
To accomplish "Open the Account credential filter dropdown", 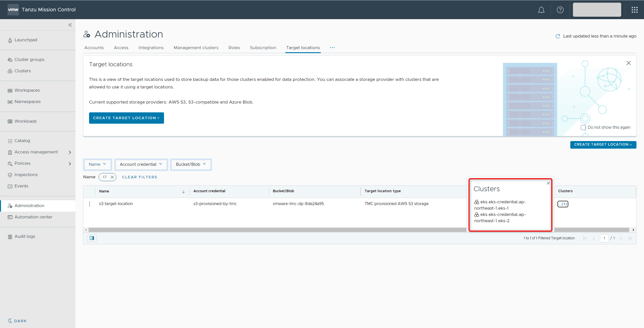I will [141, 165].
